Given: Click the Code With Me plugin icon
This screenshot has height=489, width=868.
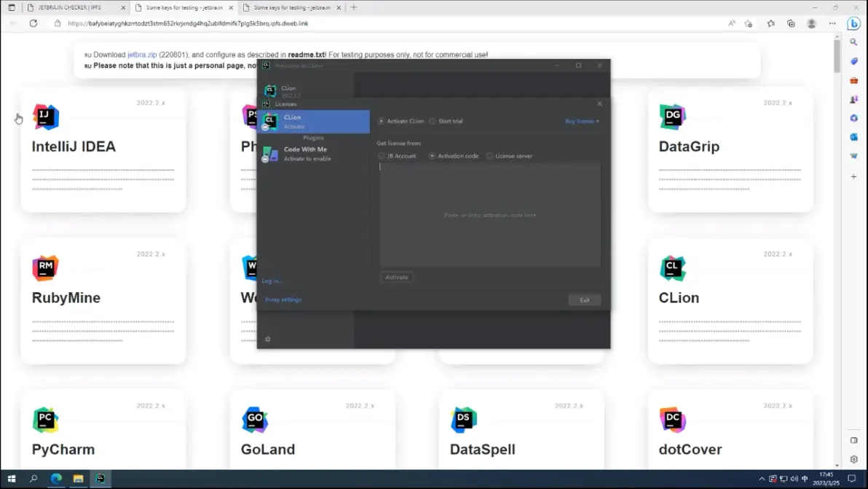Looking at the screenshot, I should pyautogui.click(x=270, y=154).
